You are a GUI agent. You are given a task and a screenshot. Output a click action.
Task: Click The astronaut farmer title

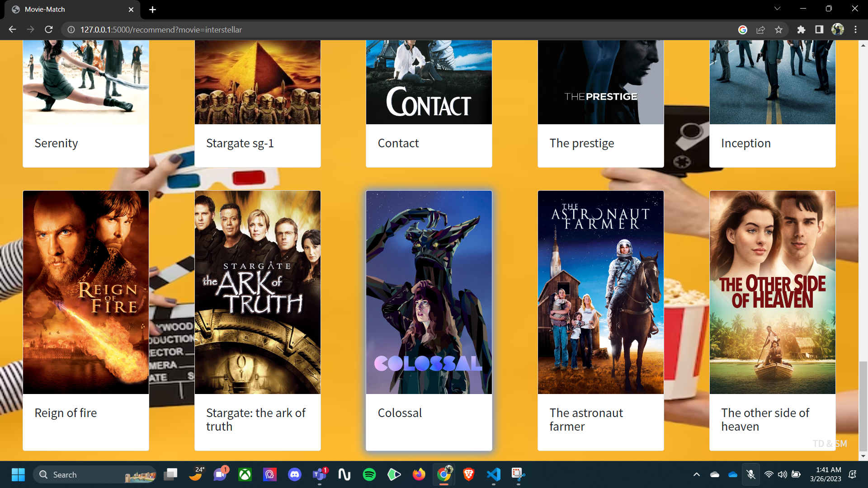click(586, 419)
